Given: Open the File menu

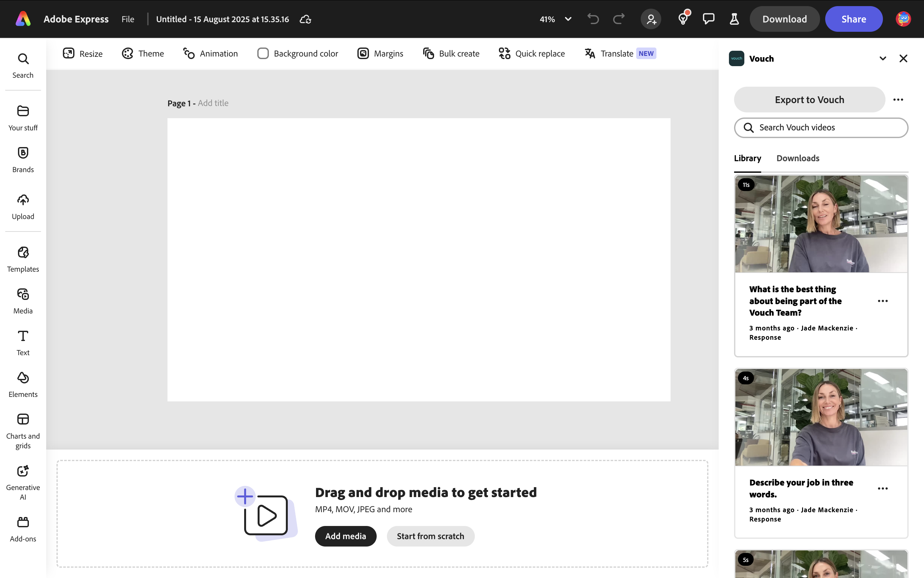Looking at the screenshot, I should (128, 19).
